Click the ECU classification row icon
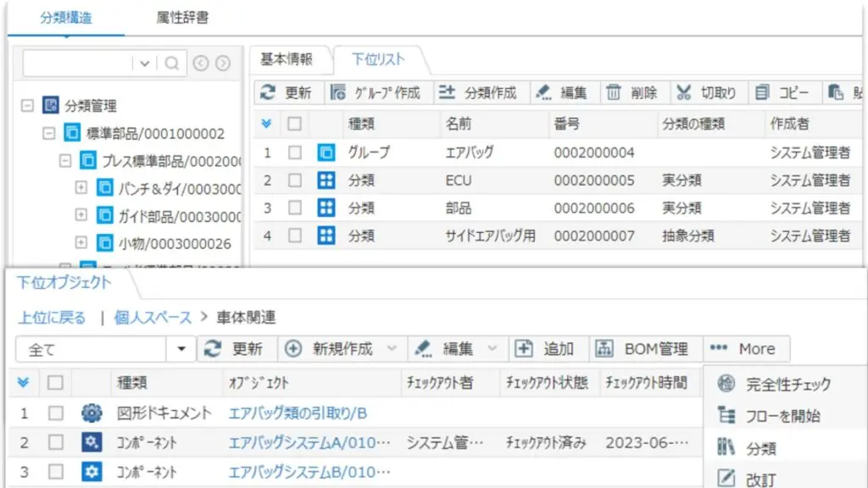Screen dimensions: 868x488 pyautogui.click(x=326, y=180)
